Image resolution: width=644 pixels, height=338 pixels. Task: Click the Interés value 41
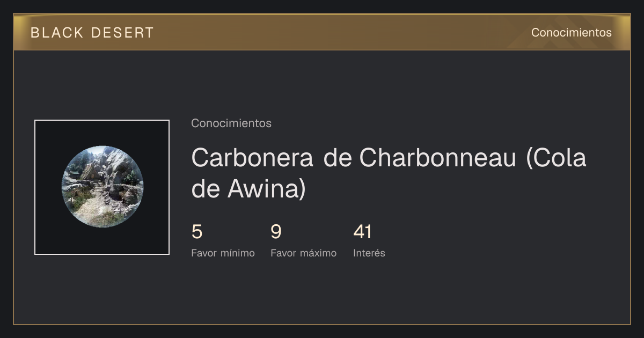tap(362, 232)
